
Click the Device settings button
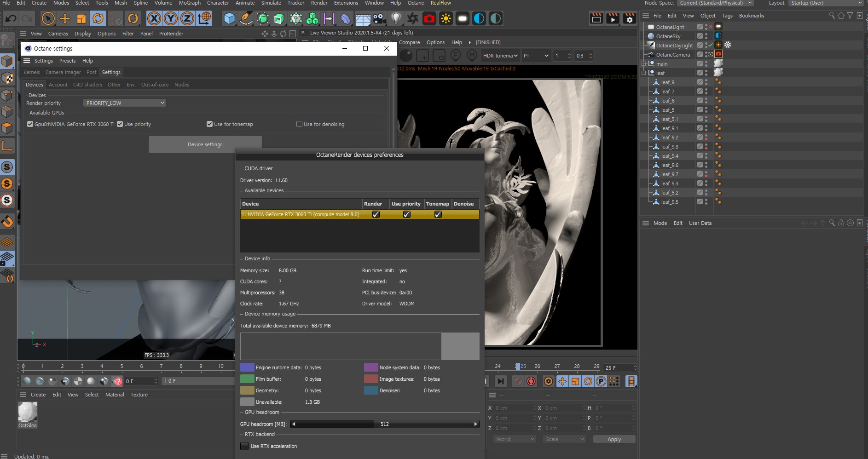pos(205,144)
